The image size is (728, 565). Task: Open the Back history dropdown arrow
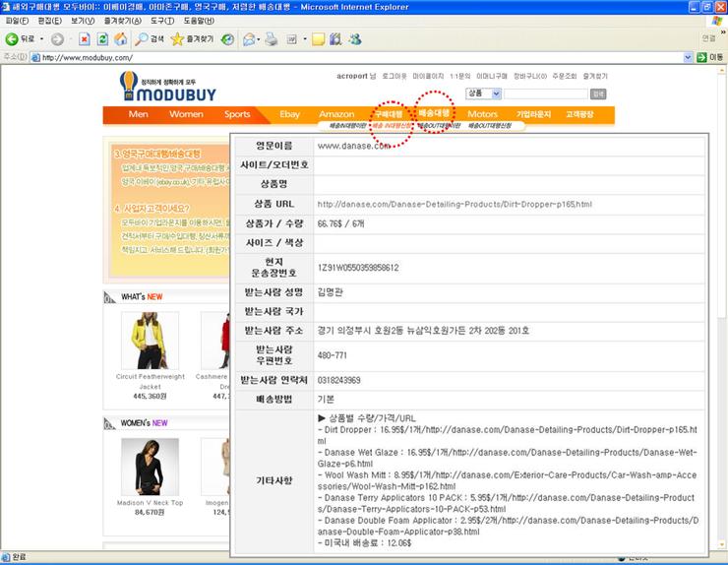(41, 39)
